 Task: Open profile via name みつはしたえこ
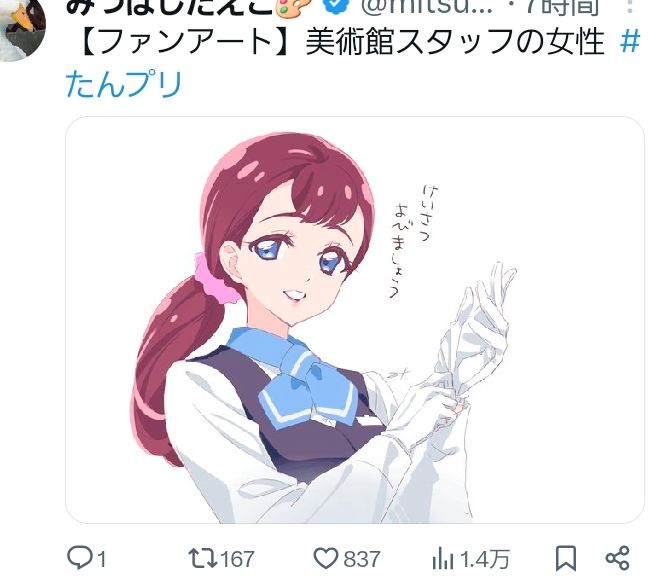[x=169, y=7]
